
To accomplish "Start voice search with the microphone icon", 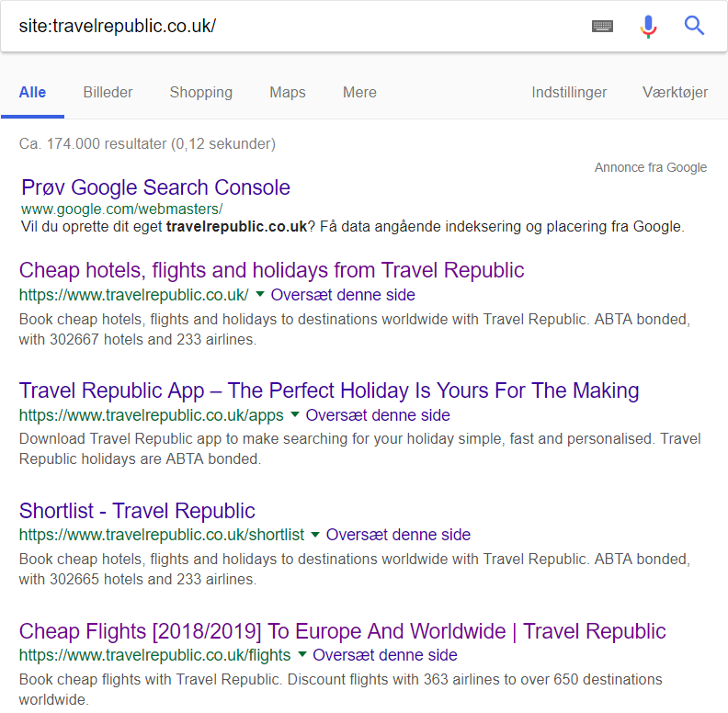I will [648, 27].
